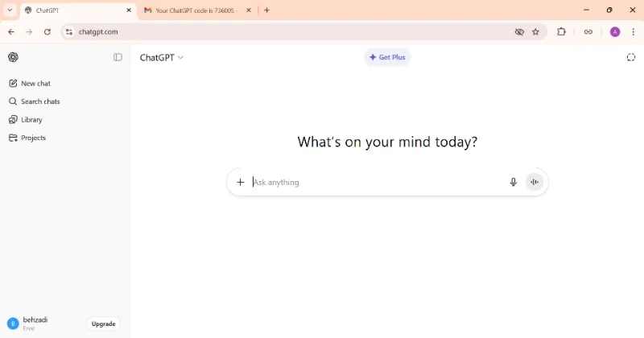Open the attachments plus menu in the prompt box
Viewport: 644px width, 338px height.
(x=240, y=182)
